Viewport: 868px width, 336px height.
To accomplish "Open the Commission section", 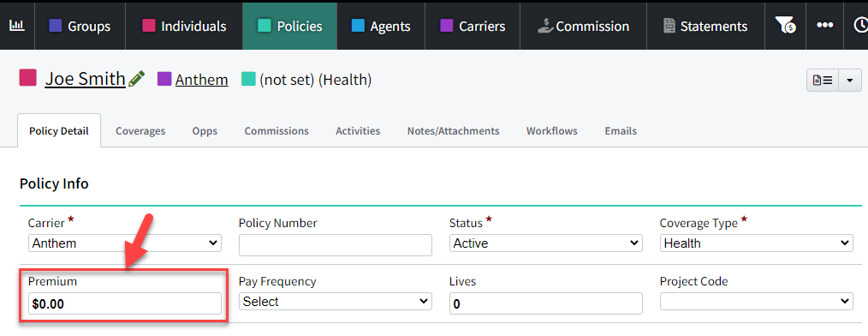I will pos(584,26).
